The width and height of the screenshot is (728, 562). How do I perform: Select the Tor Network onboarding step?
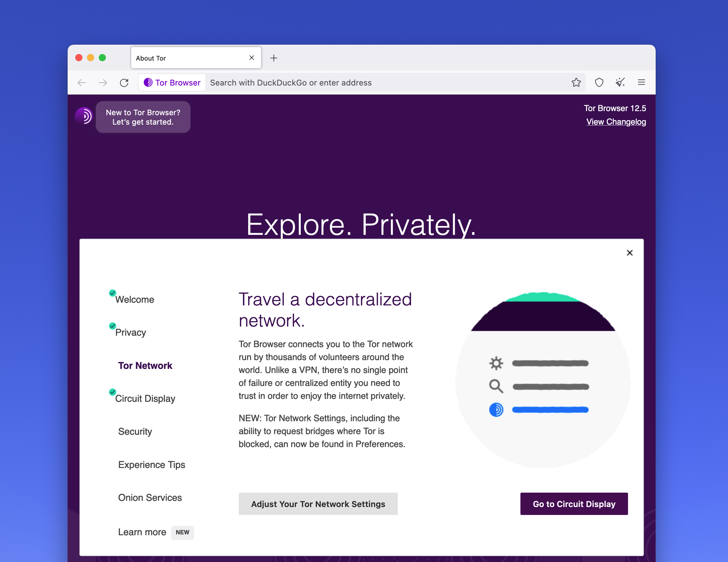145,365
